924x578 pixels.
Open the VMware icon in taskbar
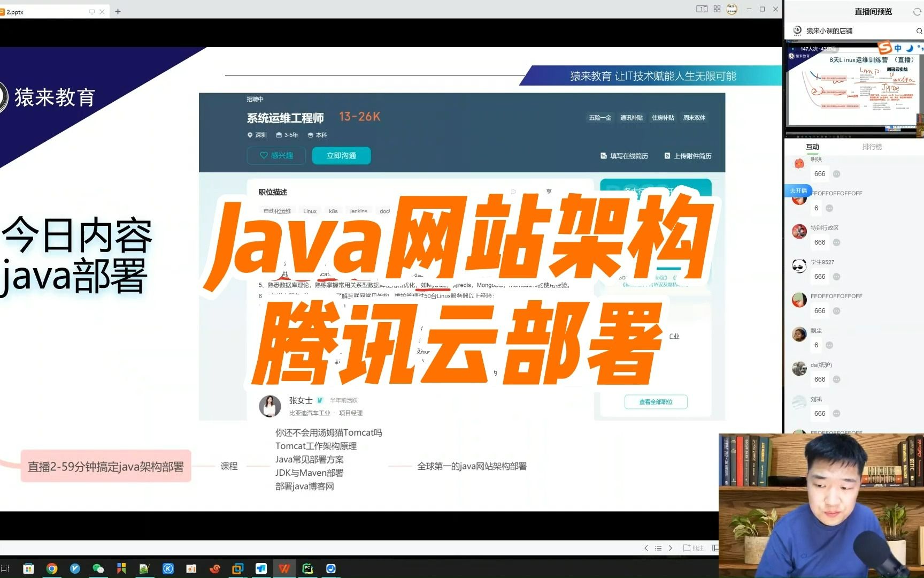point(237,568)
